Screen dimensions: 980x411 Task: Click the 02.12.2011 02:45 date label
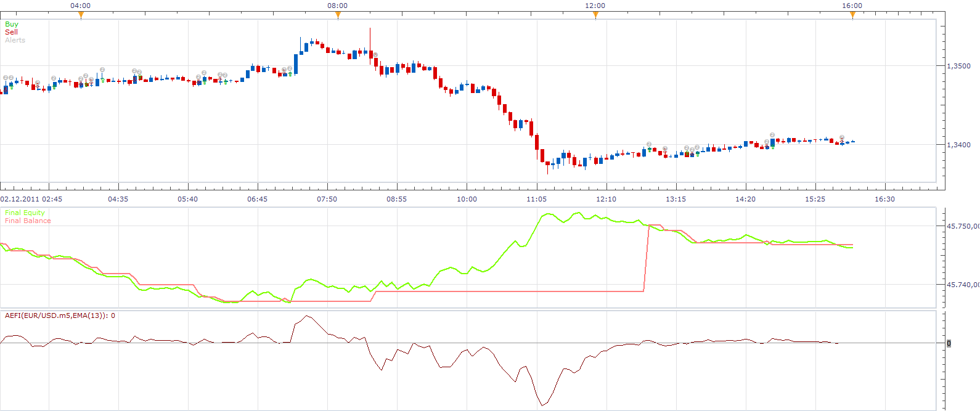point(31,199)
